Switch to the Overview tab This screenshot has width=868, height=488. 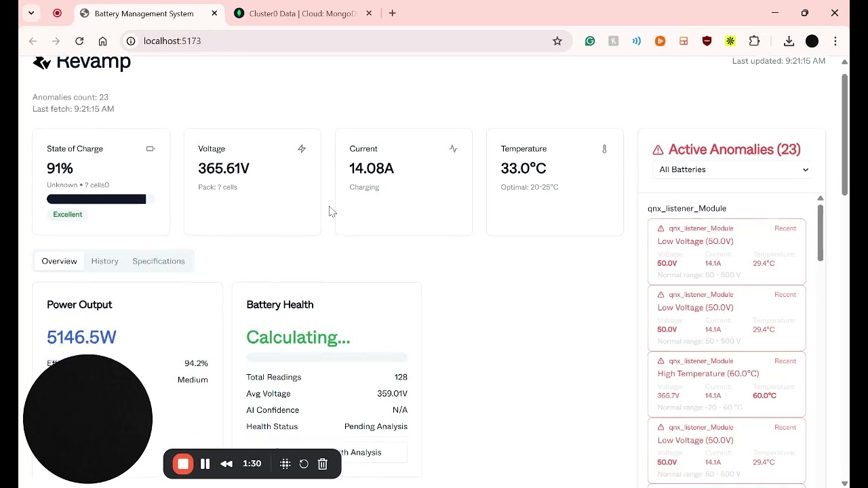pos(59,261)
